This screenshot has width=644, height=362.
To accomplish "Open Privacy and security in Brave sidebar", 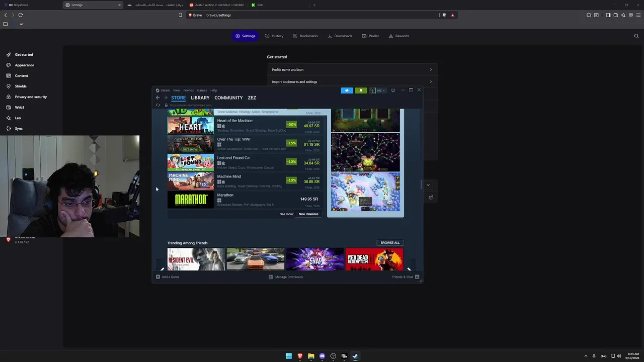I will click(31, 97).
